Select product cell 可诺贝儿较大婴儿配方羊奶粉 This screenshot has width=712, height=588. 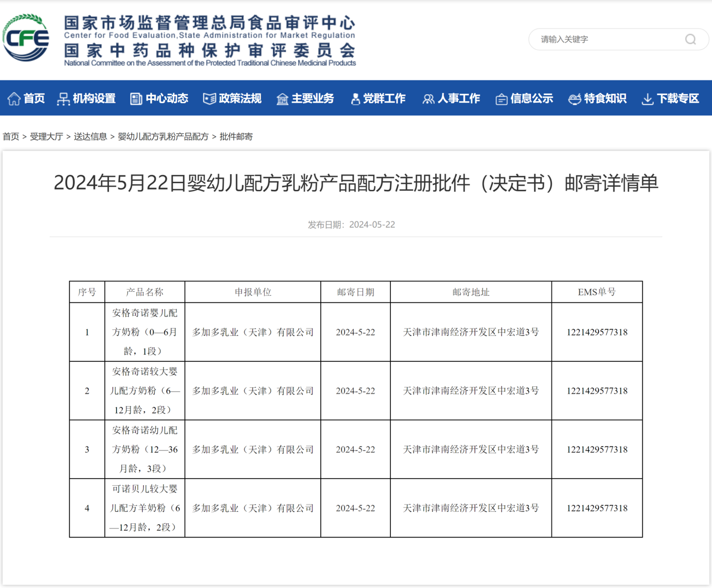[145, 508]
